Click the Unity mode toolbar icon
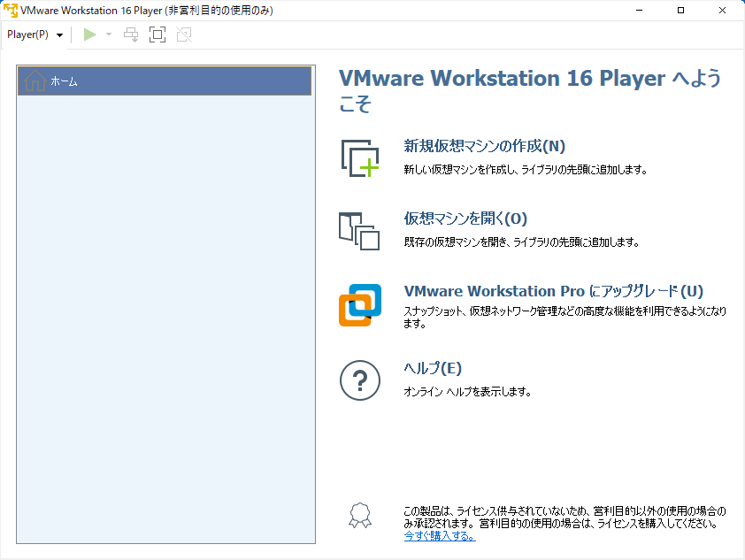Screen dimensions: 745x560 tap(183, 35)
